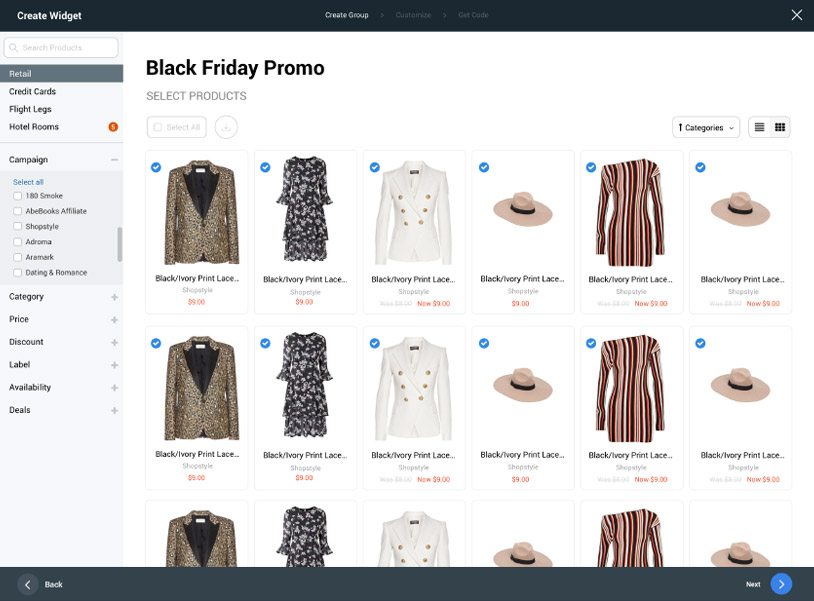Switch to grid view layout

pos(779,127)
